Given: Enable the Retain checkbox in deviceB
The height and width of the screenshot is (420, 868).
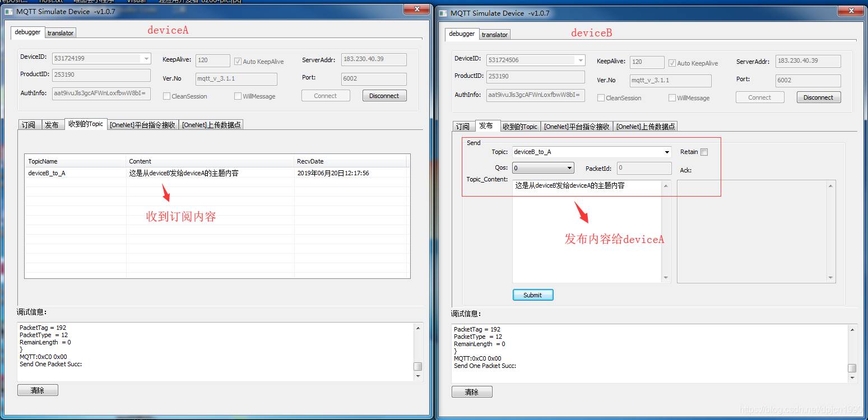Looking at the screenshot, I should point(704,152).
